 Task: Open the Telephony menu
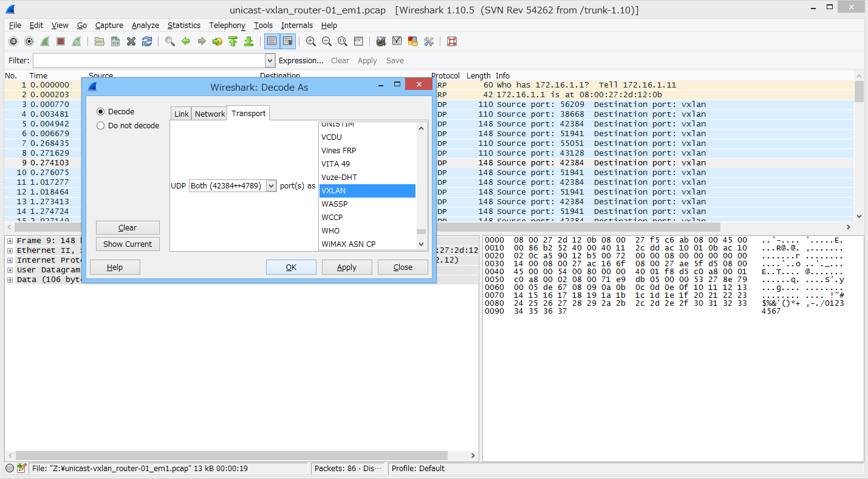point(227,25)
